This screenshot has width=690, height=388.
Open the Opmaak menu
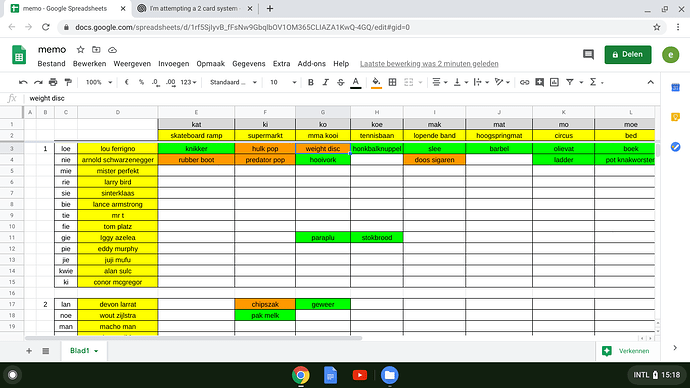click(x=210, y=64)
